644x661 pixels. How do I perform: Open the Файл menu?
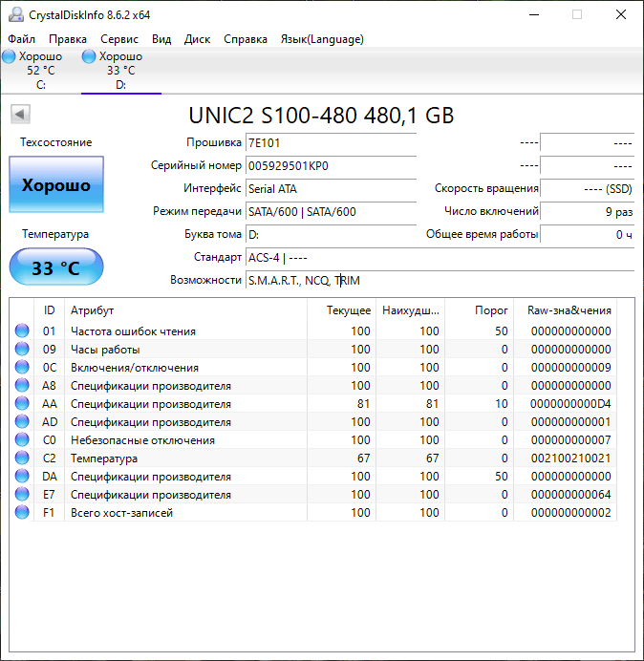(21, 39)
